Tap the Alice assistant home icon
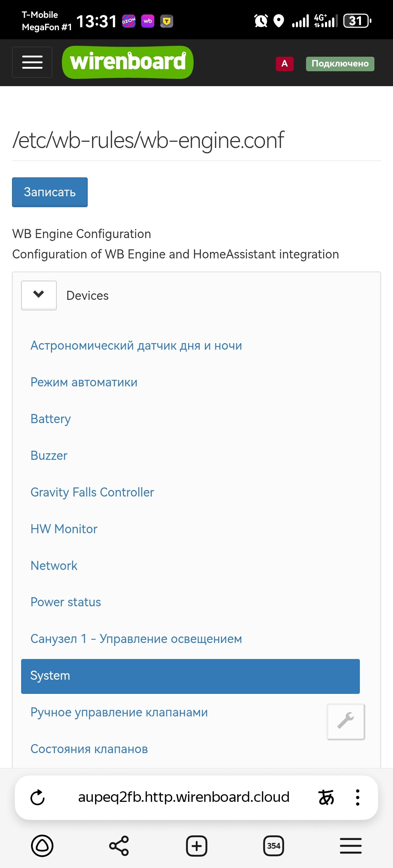The height and width of the screenshot is (868, 393). point(42,846)
